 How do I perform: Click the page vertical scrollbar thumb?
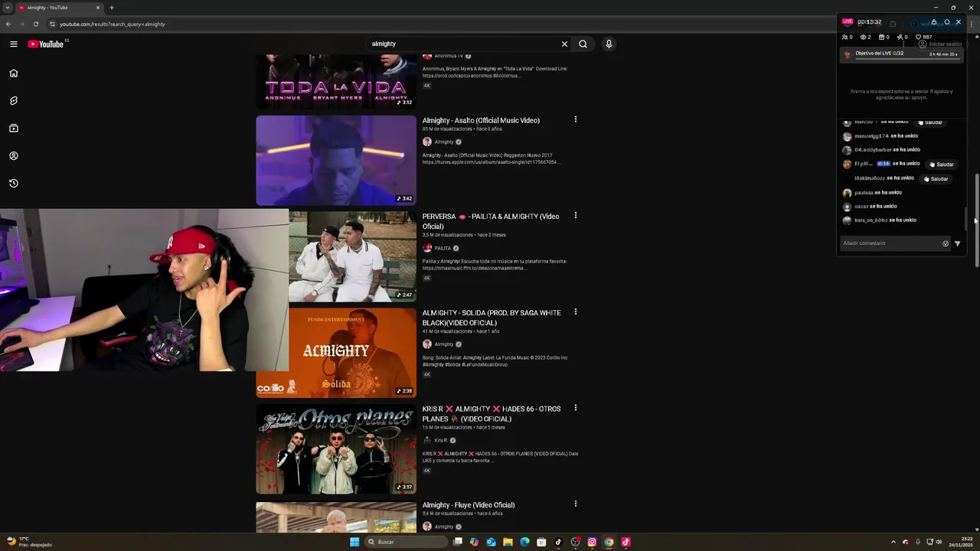click(x=976, y=220)
